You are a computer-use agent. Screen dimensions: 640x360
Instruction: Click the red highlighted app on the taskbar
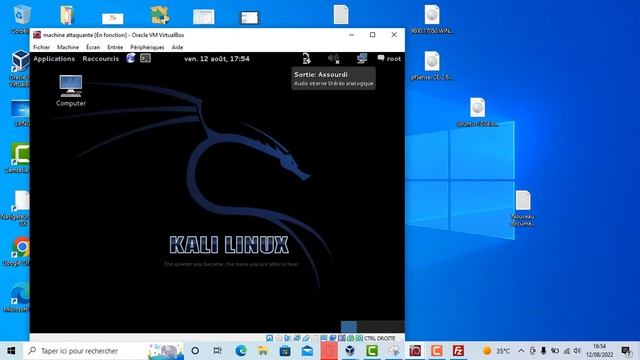coord(329,351)
